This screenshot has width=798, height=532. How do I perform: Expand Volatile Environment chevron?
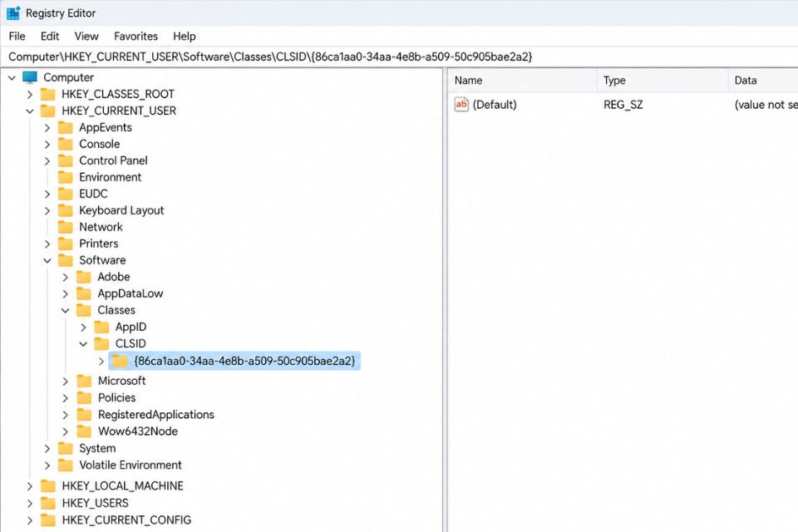click(47, 465)
